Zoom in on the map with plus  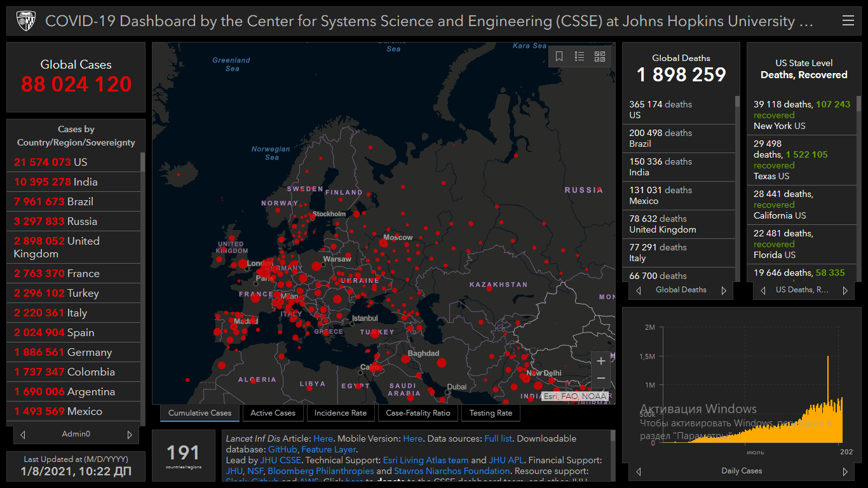(x=601, y=362)
